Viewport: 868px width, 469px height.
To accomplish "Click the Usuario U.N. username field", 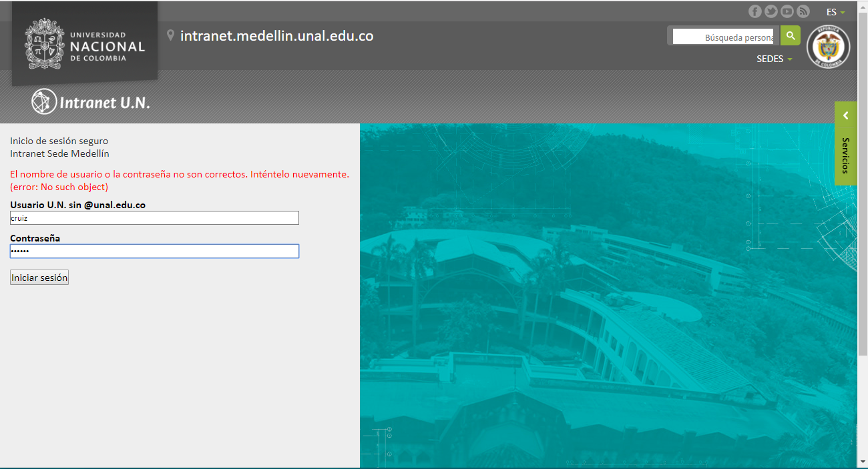I will (154, 218).
